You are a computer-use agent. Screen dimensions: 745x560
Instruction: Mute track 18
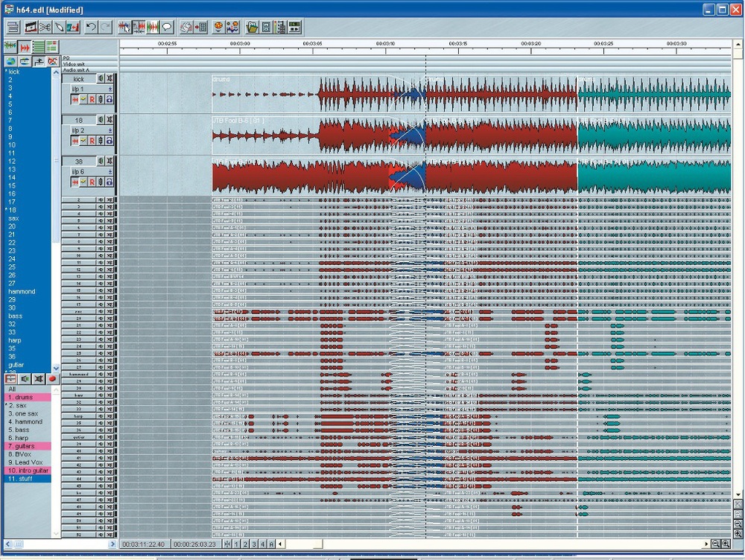[x=110, y=120]
